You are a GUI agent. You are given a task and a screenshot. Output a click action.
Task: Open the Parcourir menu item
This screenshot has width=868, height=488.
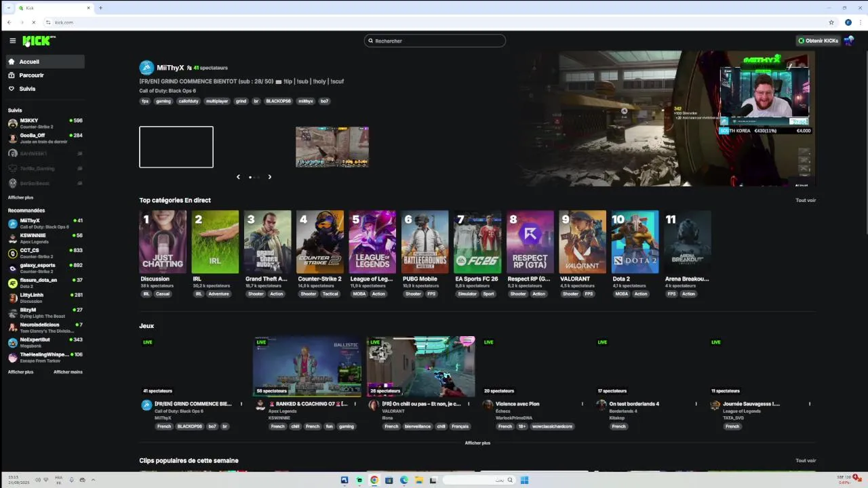[46, 75]
